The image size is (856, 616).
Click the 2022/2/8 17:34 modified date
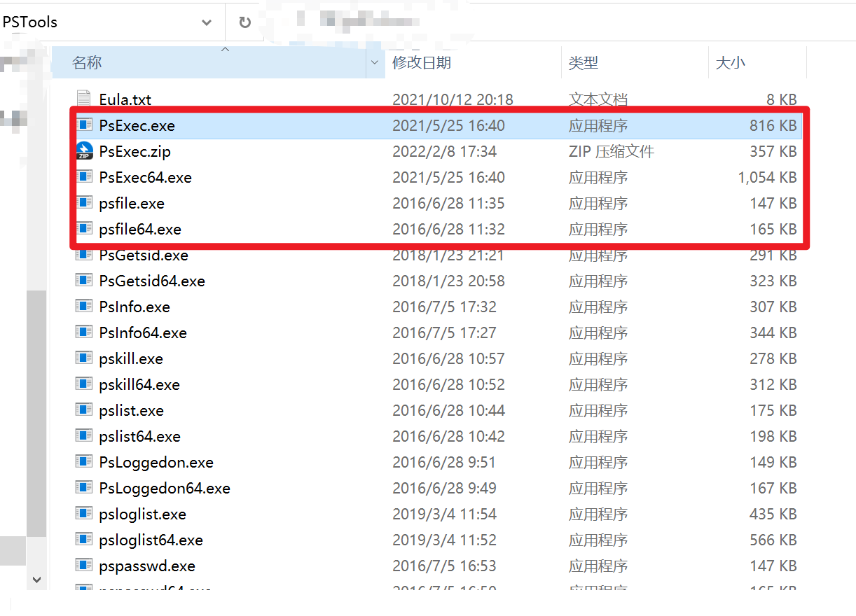click(444, 151)
